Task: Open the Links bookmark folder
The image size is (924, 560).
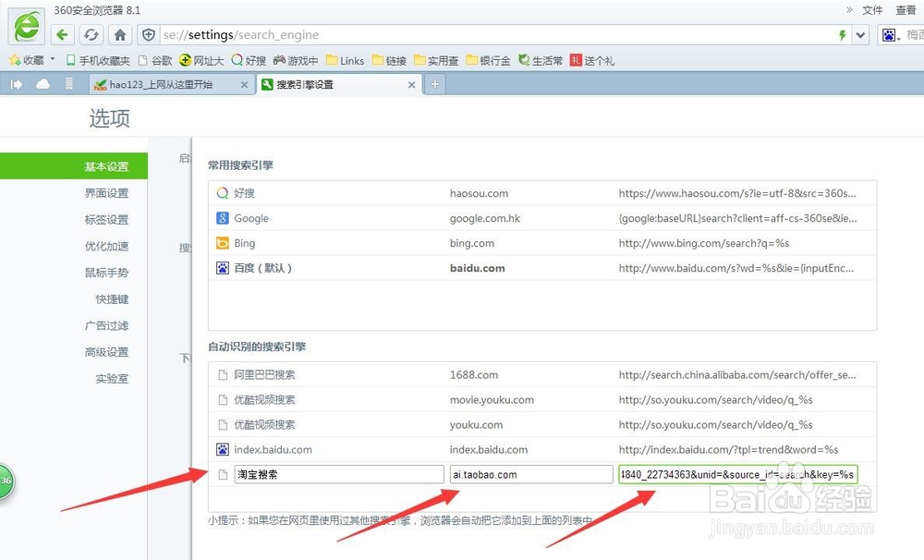Action: tap(346, 60)
